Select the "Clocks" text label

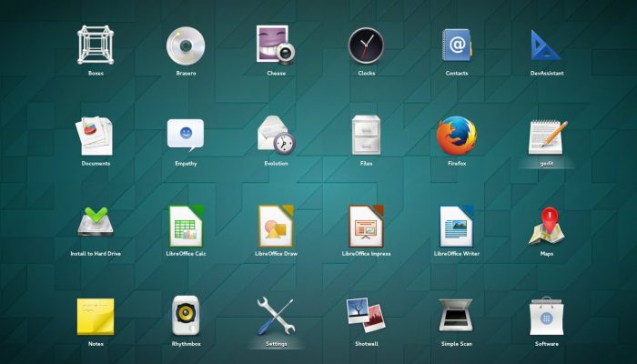pos(367,73)
